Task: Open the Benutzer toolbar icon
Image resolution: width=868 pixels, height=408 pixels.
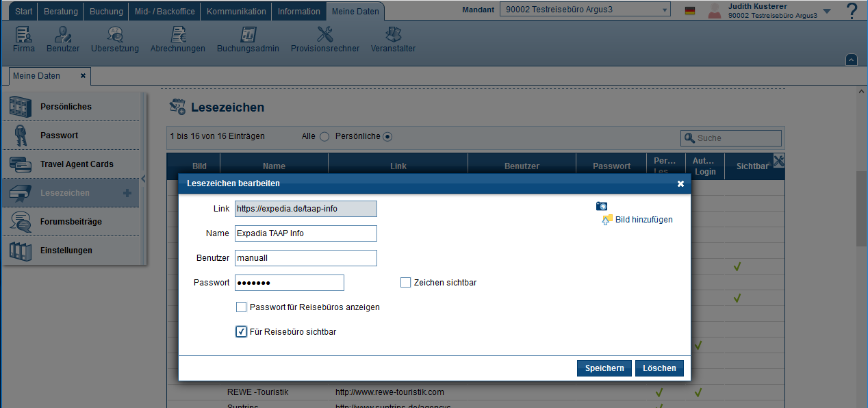Action: [x=63, y=39]
